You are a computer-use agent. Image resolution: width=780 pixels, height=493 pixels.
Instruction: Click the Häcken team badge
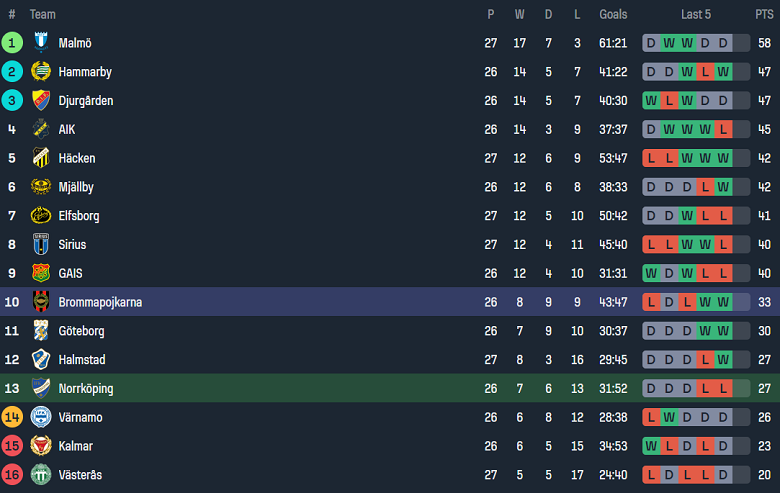click(41, 158)
